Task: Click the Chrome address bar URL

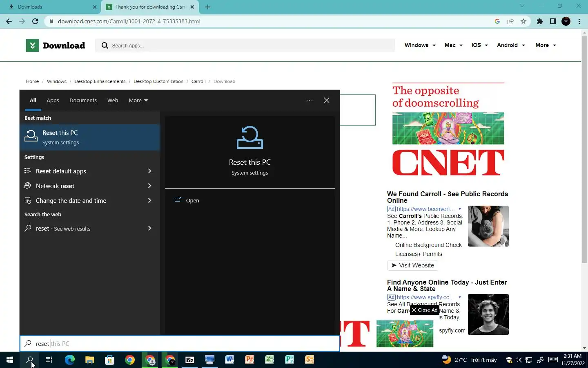Action: tap(129, 21)
